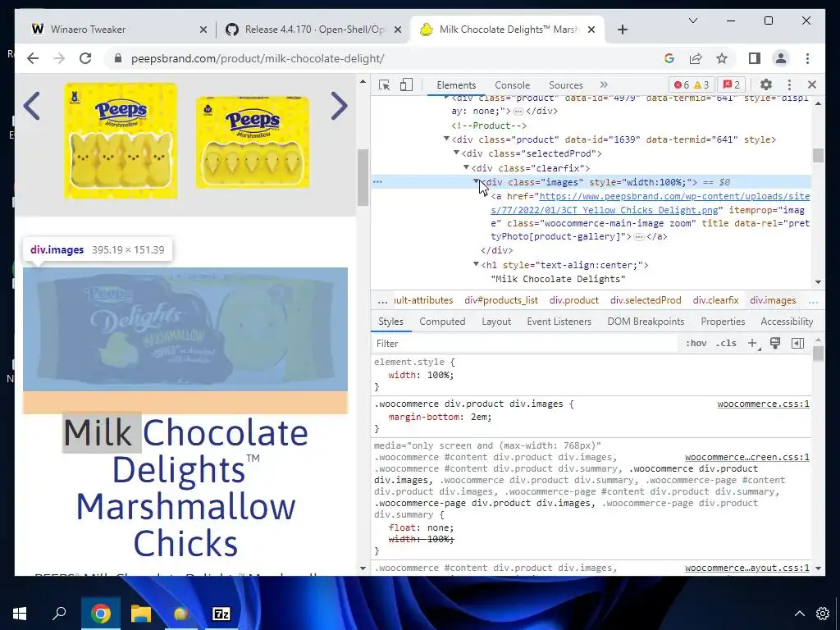Open node actions three-dots beside div.images
The width and height of the screenshot is (840, 630).
click(x=377, y=181)
